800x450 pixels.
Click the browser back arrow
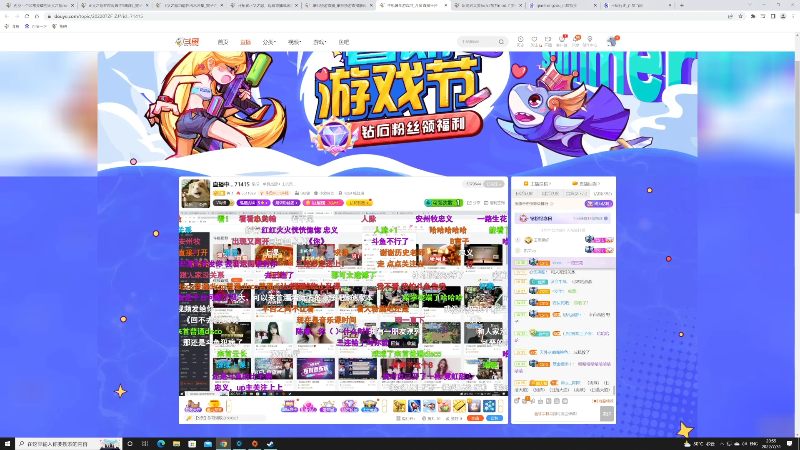pyautogui.click(x=7, y=16)
